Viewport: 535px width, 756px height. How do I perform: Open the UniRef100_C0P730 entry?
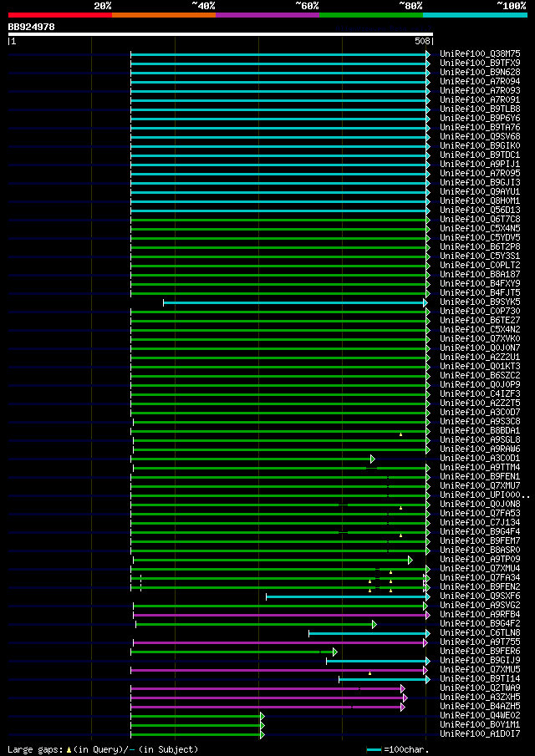coord(480,312)
